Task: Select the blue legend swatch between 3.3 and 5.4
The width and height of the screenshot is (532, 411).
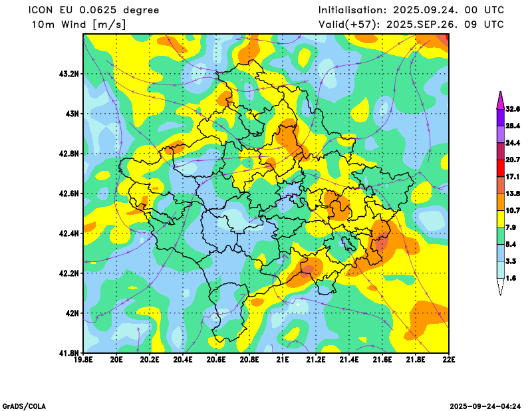Action: (x=500, y=253)
